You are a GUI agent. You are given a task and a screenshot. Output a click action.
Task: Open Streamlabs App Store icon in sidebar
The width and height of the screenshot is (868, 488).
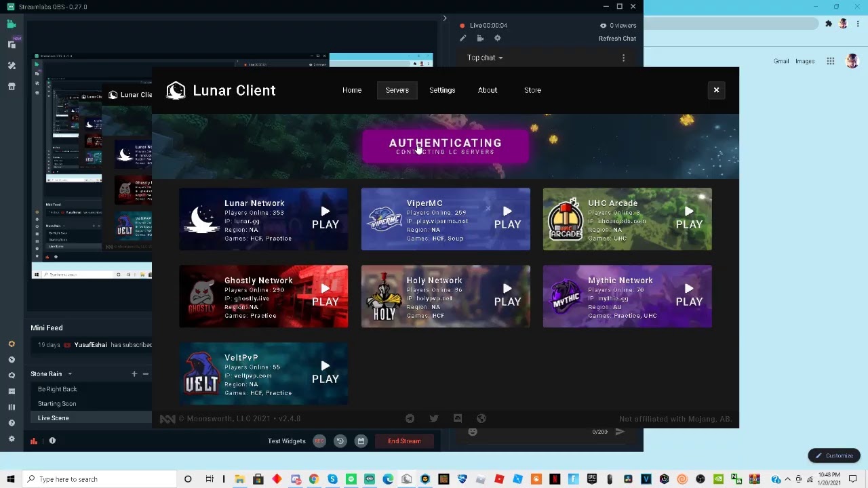pyautogui.click(x=12, y=87)
